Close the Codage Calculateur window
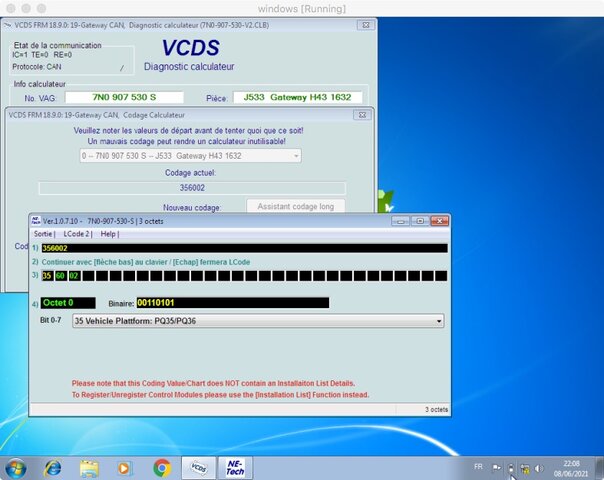 pos(362,115)
